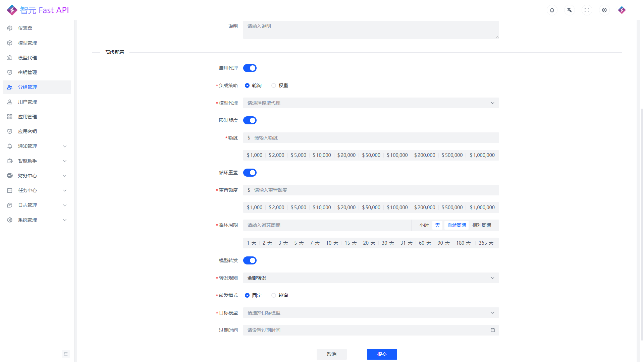This screenshot has height=362, width=644.
Task: Click into the 循环周期 input field
Action: [x=327, y=225]
